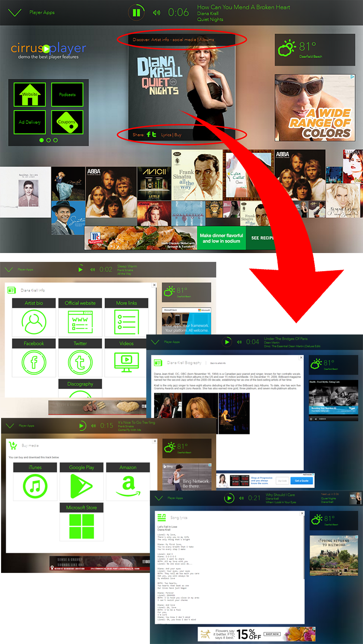Image resolution: width=363 pixels, height=644 pixels.
Task: Open Twitter circle icon in artist info
Action: (x=79, y=362)
